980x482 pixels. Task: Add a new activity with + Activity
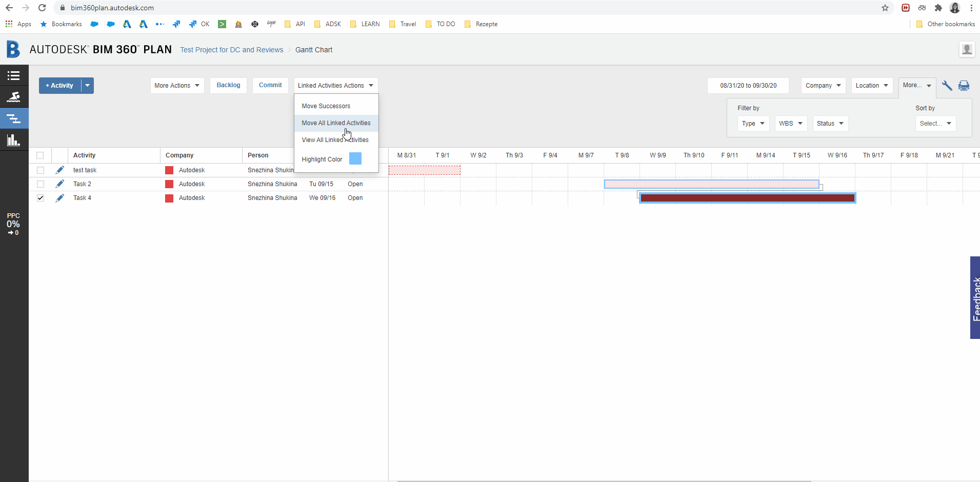pos(60,86)
